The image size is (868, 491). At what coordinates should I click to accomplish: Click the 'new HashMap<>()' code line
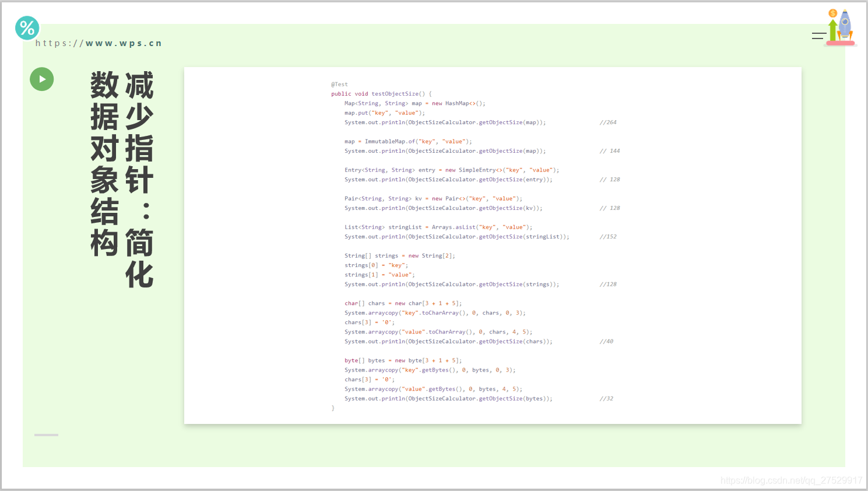point(414,103)
